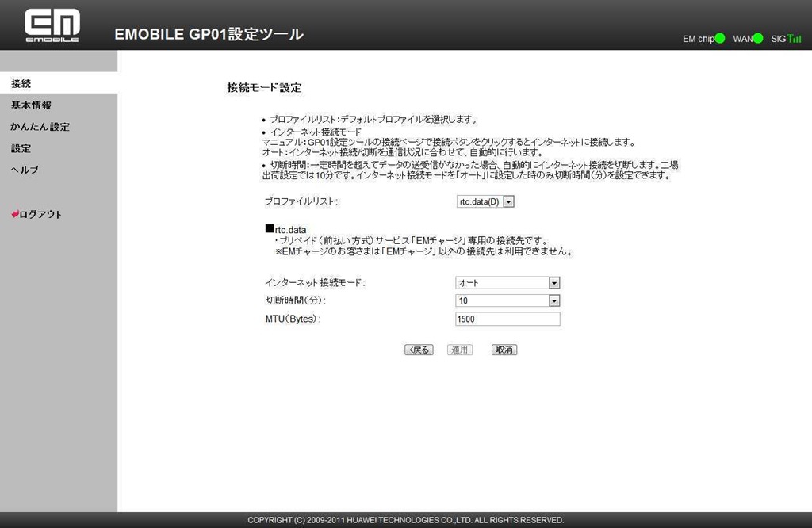
Task: Click the WAN green status indicator
Action: point(757,38)
